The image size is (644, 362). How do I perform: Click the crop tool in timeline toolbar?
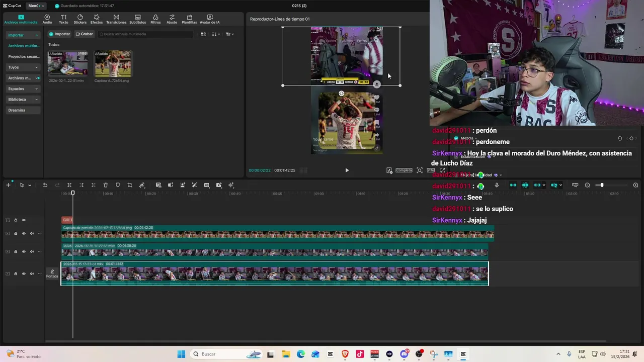130,185
